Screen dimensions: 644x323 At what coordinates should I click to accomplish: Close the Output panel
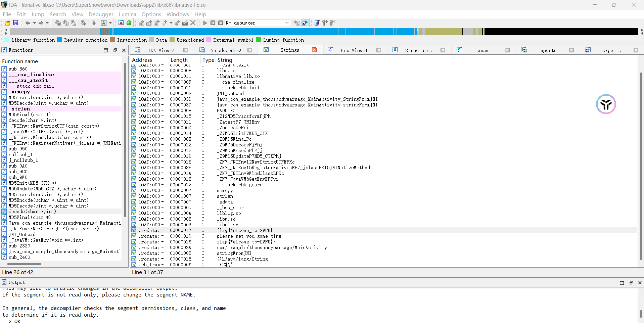pyautogui.click(x=640, y=283)
